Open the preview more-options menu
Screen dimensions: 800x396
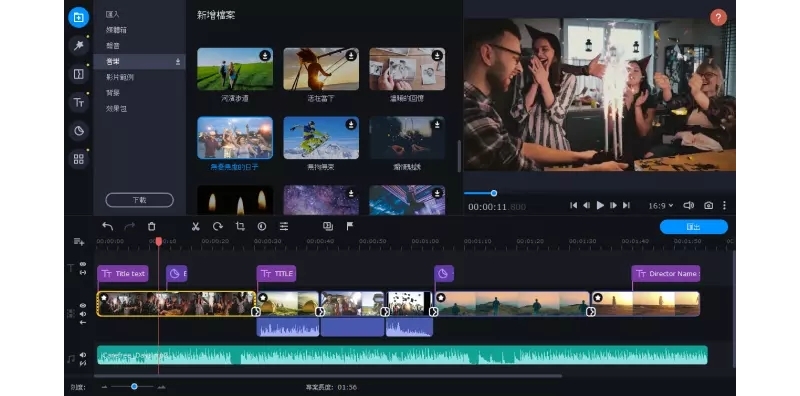click(724, 205)
